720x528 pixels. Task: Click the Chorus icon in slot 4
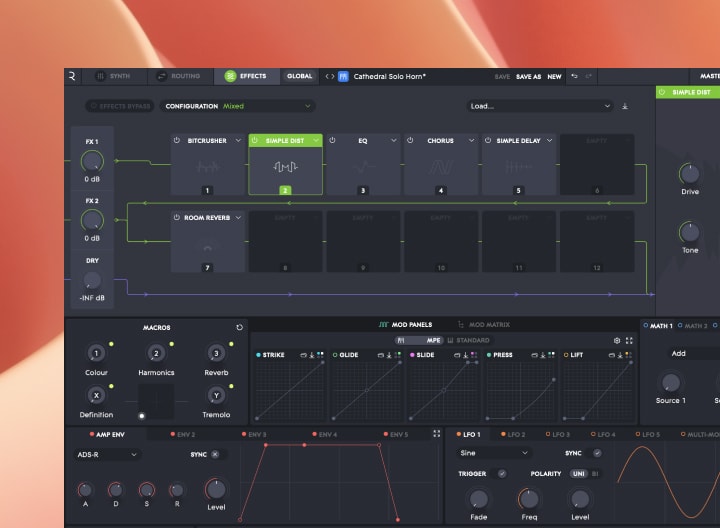coord(441,167)
